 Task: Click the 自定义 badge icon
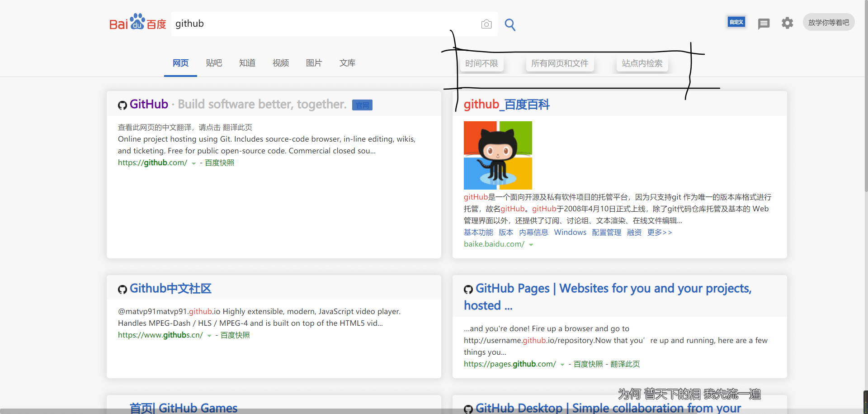click(736, 22)
